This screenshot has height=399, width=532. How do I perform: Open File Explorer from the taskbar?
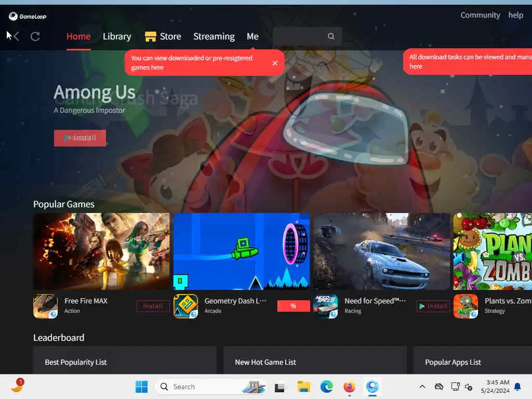coord(303,387)
